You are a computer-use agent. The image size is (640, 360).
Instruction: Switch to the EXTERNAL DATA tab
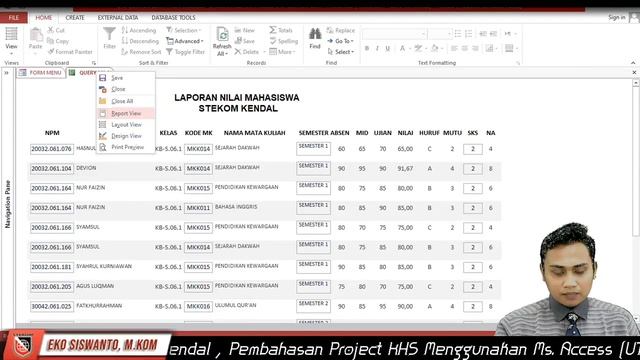[x=118, y=18]
